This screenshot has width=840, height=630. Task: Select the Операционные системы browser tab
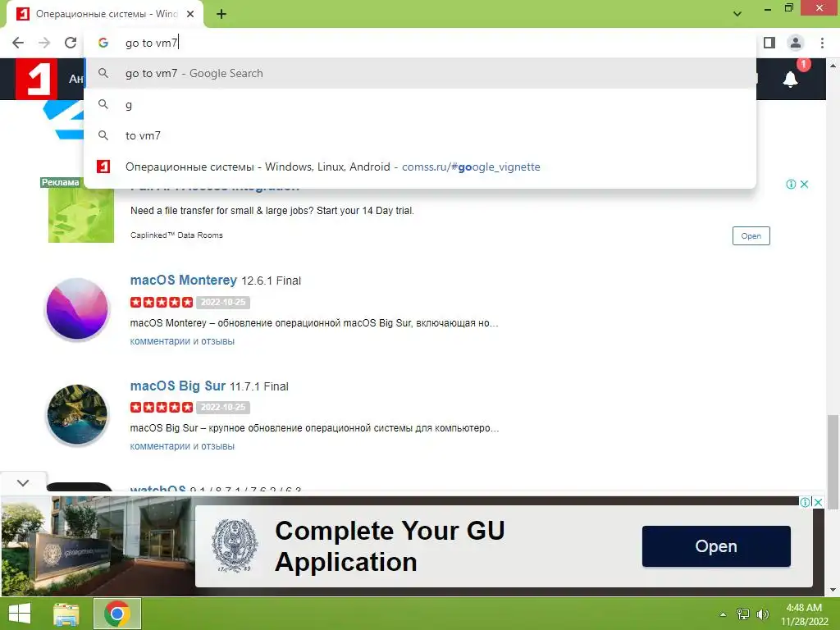[x=105, y=14]
